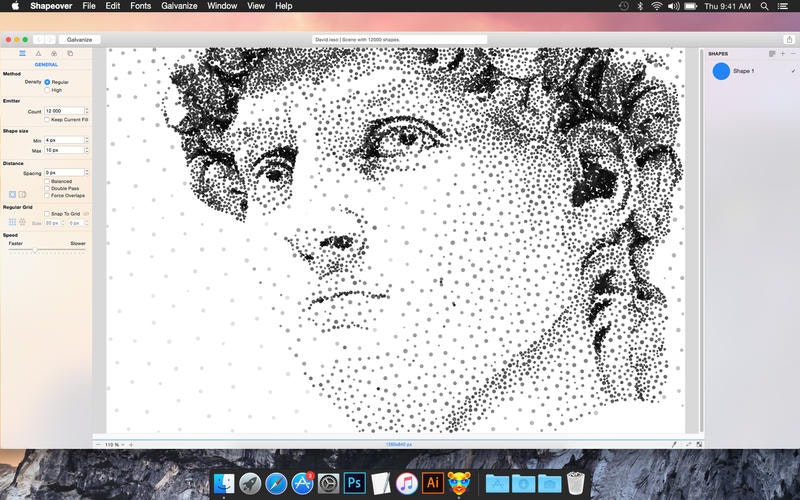The image size is (800, 500).
Task: Open Finder from the Dock
Action: point(224,483)
